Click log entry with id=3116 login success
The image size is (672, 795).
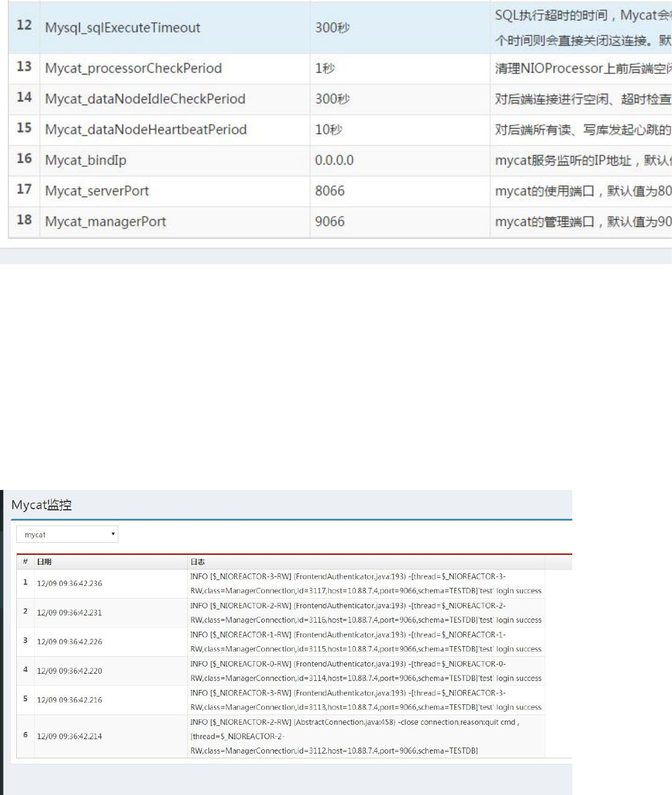click(x=366, y=612)
